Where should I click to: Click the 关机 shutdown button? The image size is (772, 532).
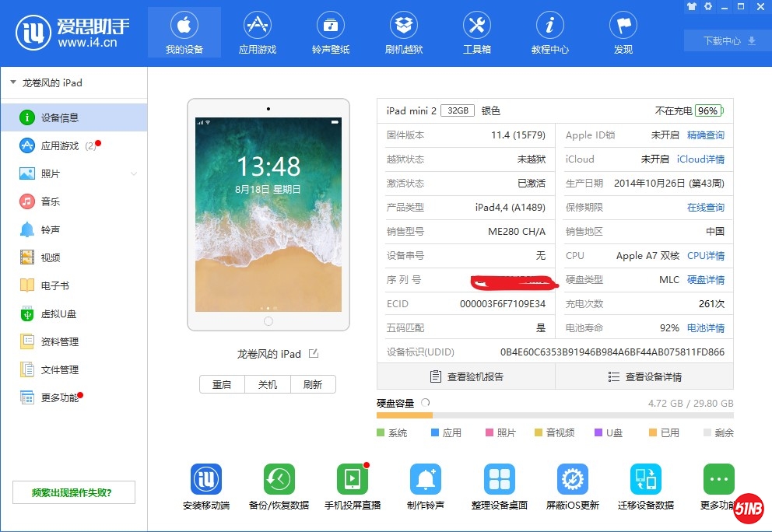268,384
